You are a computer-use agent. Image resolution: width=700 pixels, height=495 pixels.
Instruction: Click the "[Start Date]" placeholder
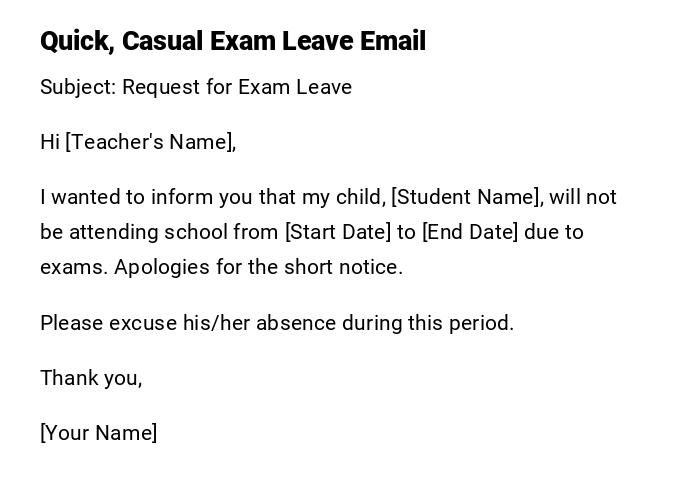click(338, 232)
